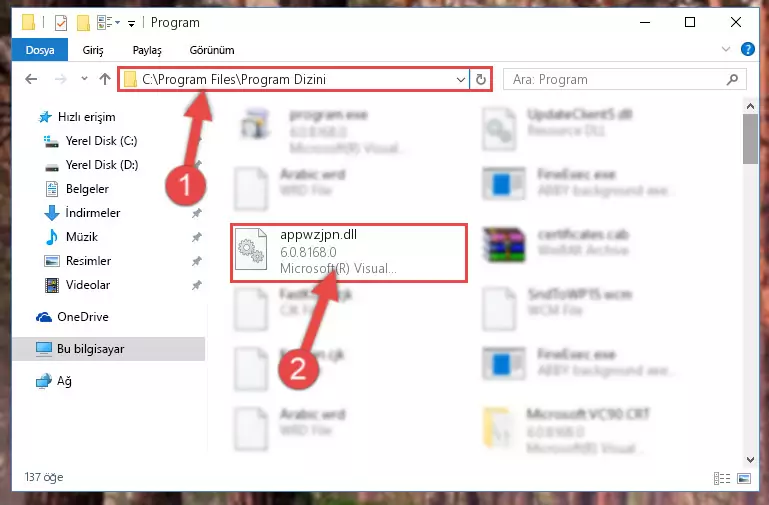Select the appwzjpn.dll file
Image resolution: width=769 pixels, height=505 pixels.
[x=349, y=252]
